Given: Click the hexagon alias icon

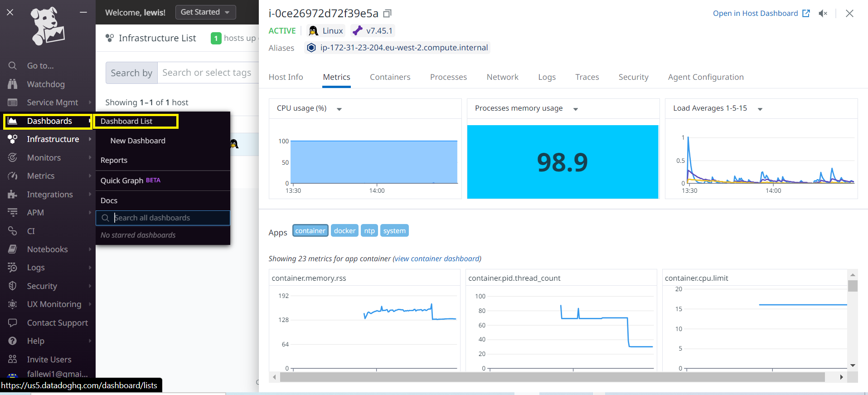Looking at the screenshot, I should tap(311, 48).
